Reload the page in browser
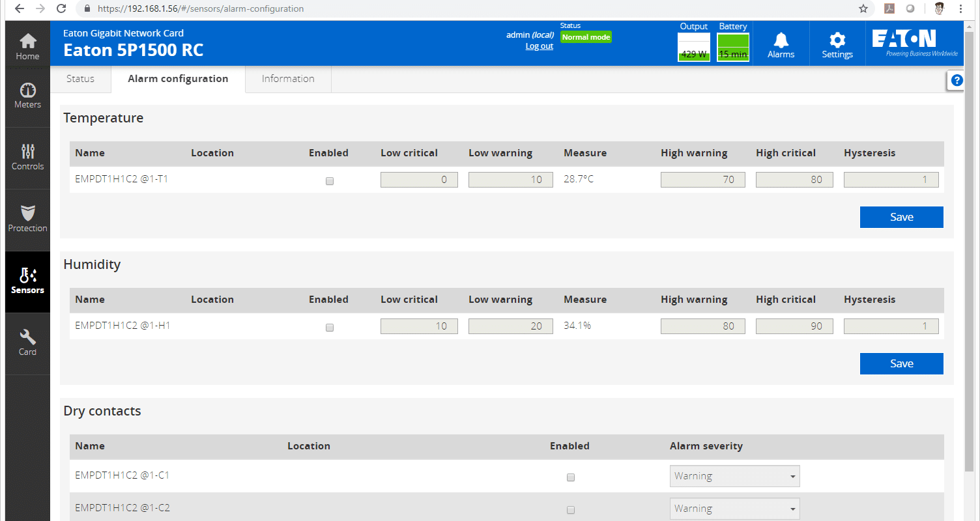The height and width of the screenshot is (521, 980). coord(61,8)
